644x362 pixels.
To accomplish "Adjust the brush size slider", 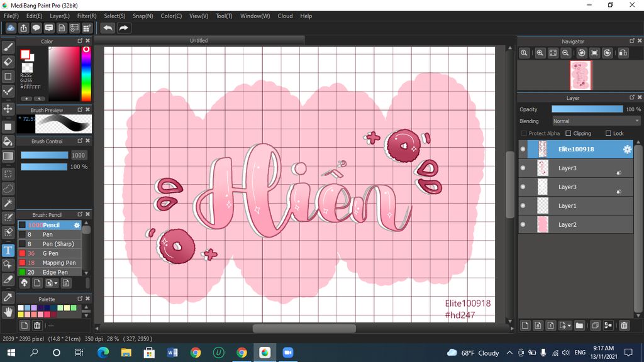I will pyautogui.click(x=45, y=155).
